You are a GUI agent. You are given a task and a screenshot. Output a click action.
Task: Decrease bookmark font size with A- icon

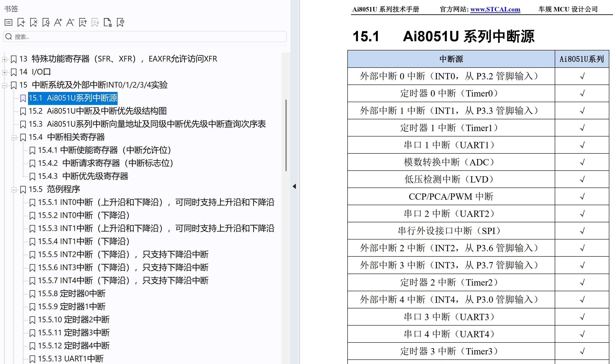(x=70, y=23)
